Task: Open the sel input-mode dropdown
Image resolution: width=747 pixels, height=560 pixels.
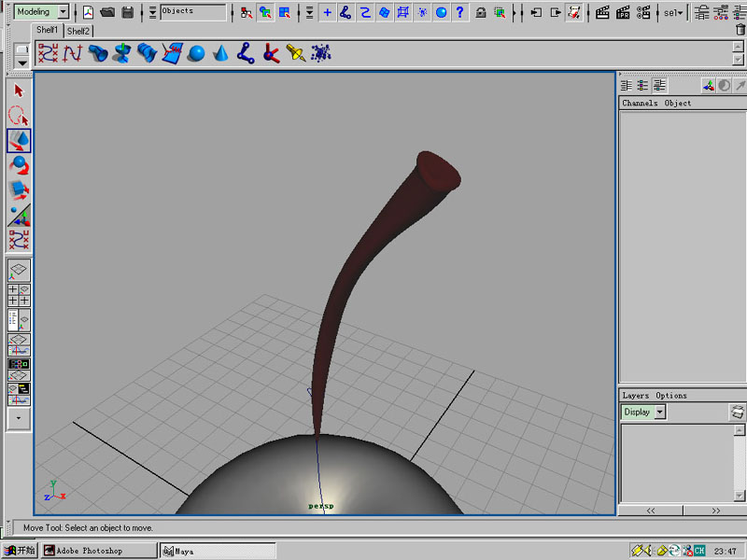Action: 673,13
